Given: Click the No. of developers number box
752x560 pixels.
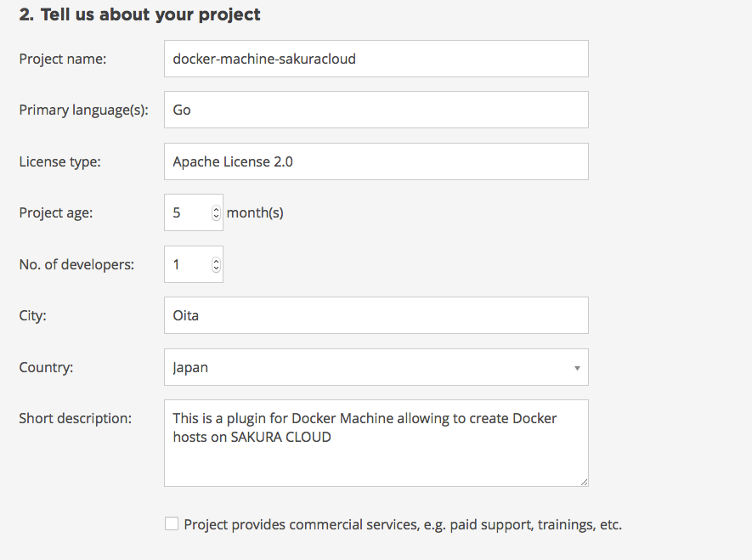Looking at the screenshot, I should 187,264.
